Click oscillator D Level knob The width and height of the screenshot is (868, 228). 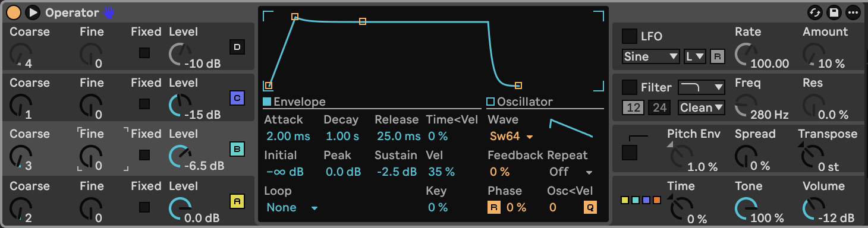pos(180,54)
